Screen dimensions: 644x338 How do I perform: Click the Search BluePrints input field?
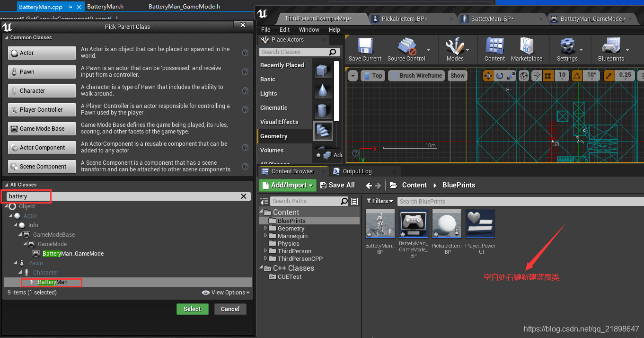point(520,201)
